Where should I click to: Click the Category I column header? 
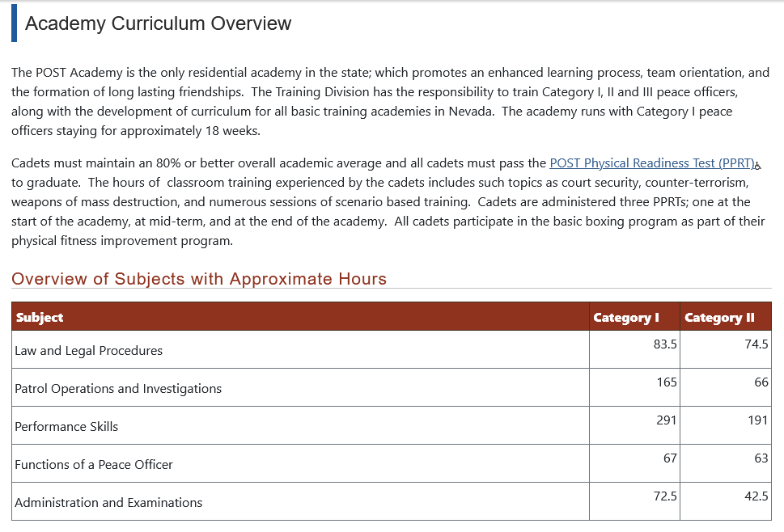(626, 317)
